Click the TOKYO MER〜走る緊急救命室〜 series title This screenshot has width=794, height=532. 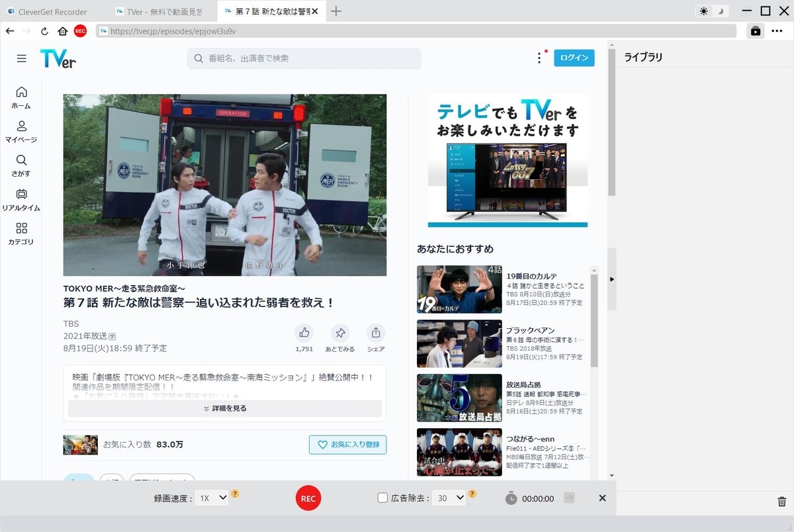click(124, 288)
